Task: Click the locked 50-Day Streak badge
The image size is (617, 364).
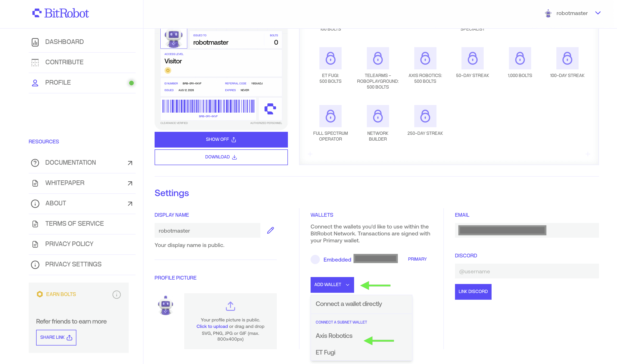Action: [472, 58]
